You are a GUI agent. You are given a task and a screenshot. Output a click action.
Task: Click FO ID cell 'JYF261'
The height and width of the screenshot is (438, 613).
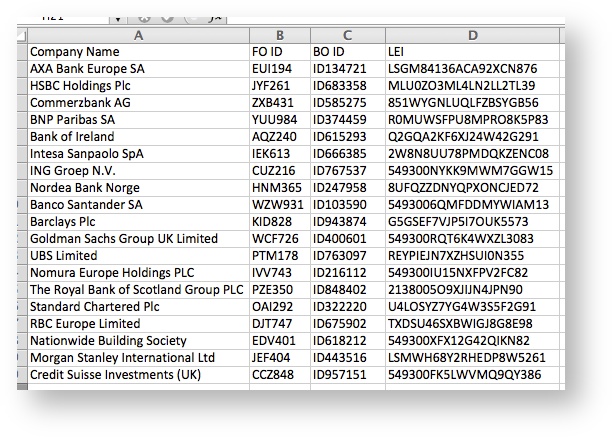pyautogui.click(x=280, y=86)
